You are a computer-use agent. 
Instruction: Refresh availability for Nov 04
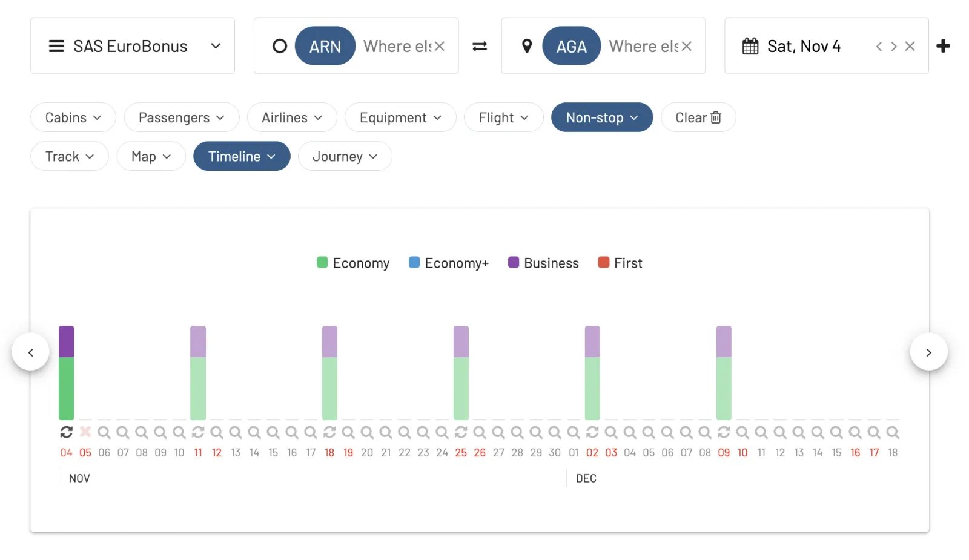pyautogui.click(x=67, y=432)
